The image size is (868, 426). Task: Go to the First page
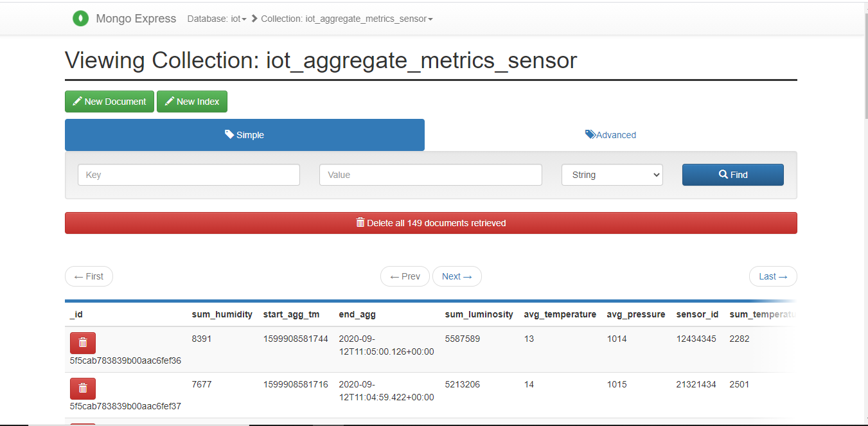tap(89, 276)
